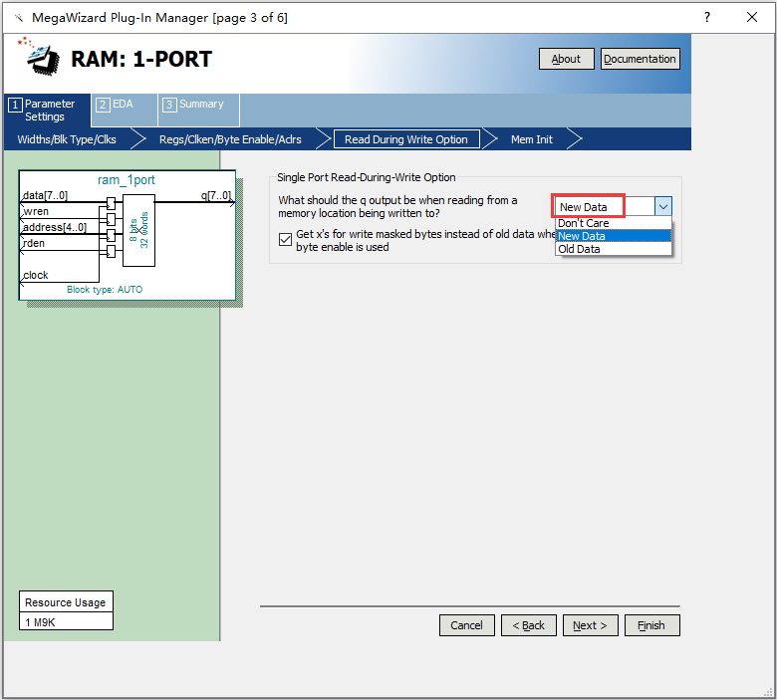Expand the q output dropdown arrow

click(x=663, y=206)
